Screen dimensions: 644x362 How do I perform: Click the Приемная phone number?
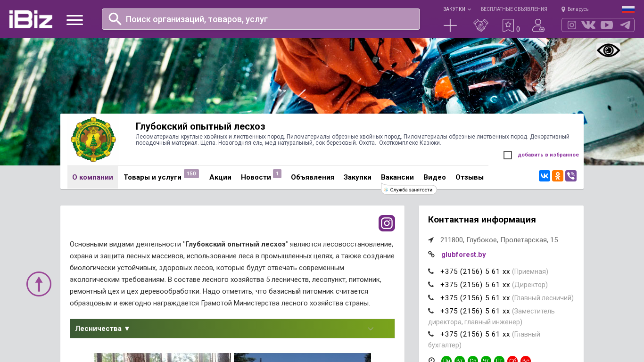click(475, 271)
